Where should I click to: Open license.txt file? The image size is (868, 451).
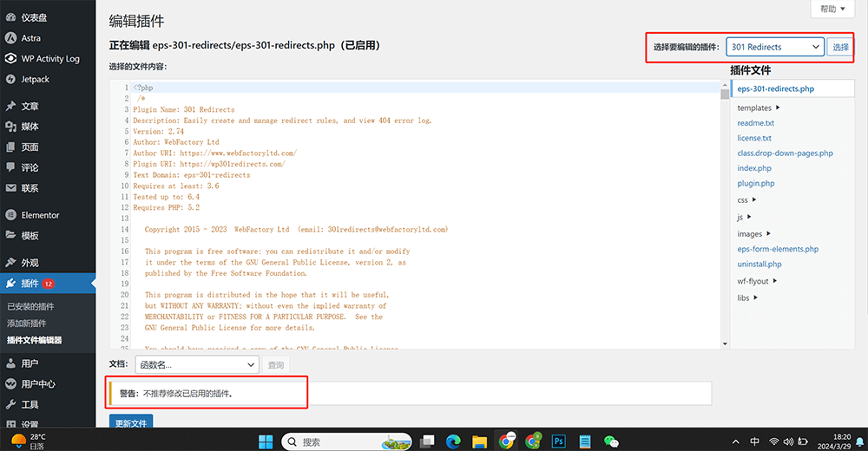click(754, 138)
